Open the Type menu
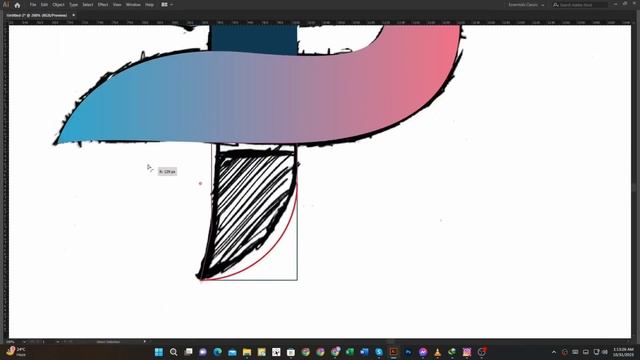The width and height of the screenshot is (640, 360). 73,5
